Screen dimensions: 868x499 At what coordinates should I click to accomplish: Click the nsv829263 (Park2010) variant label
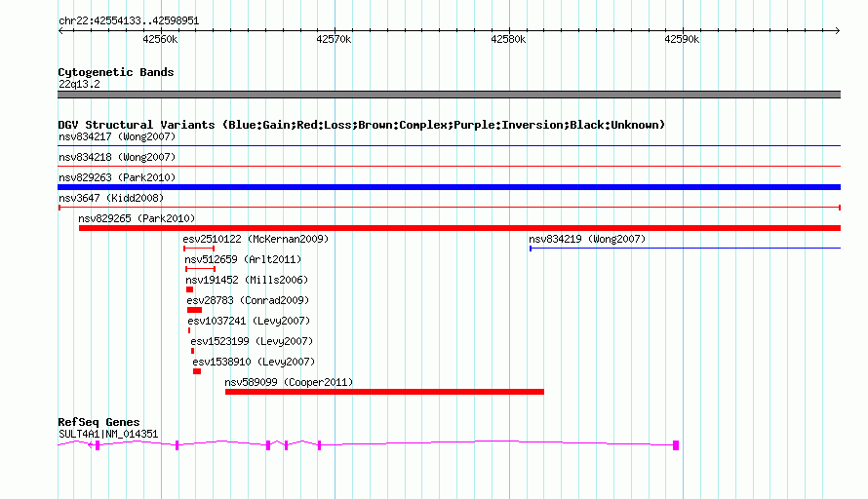click(x=117, y=177)
